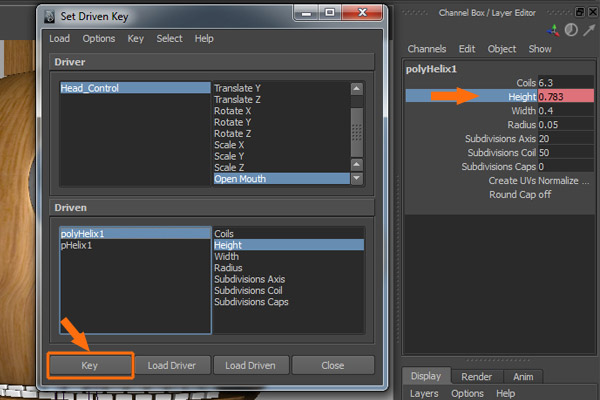Open the Edit menu in Channel Box
The image size is (600, 400).
[467, 49]
